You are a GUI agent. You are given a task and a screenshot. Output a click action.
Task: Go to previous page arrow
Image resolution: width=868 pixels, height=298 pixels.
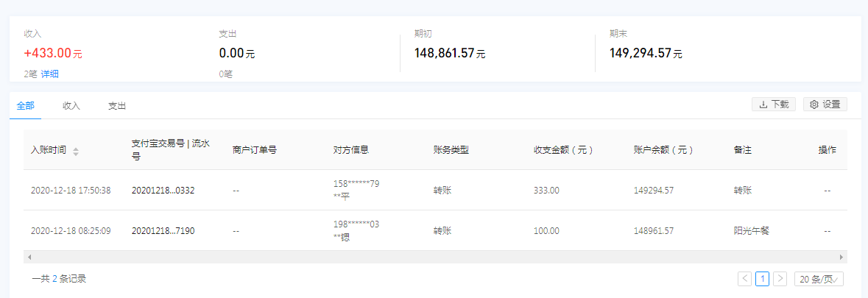coord(744,279)
